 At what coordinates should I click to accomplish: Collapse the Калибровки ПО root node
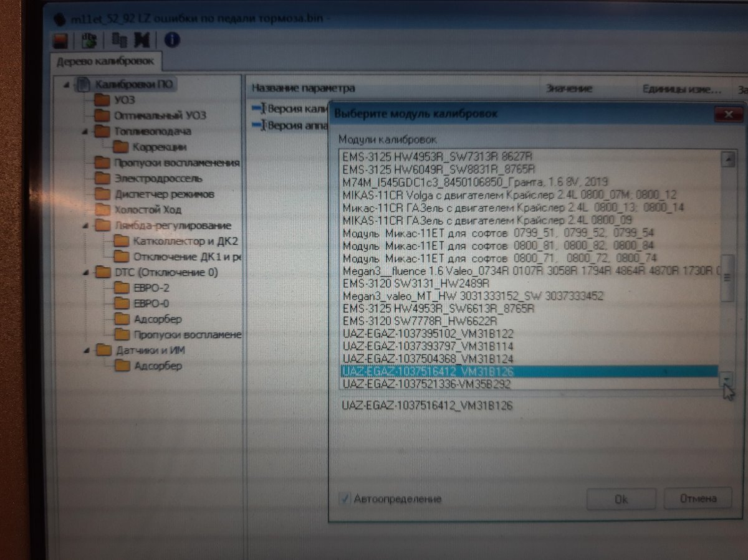(x=67, y=85)
